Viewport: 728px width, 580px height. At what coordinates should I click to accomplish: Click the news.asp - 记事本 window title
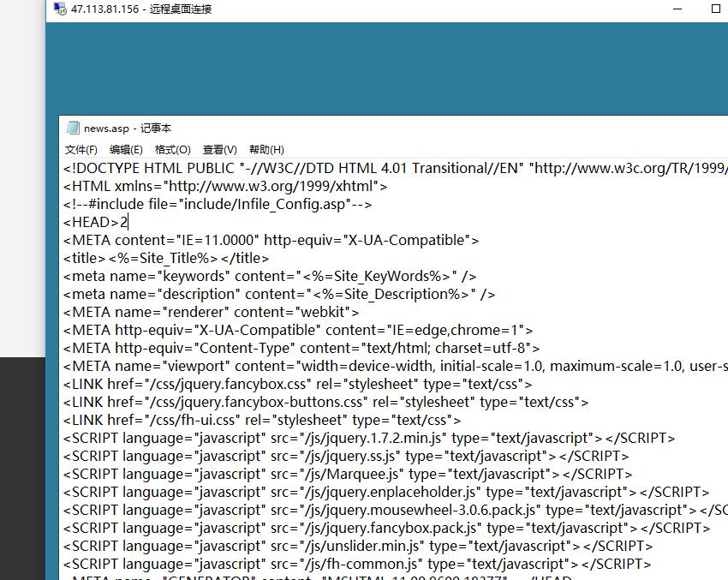tap(128, 129)
